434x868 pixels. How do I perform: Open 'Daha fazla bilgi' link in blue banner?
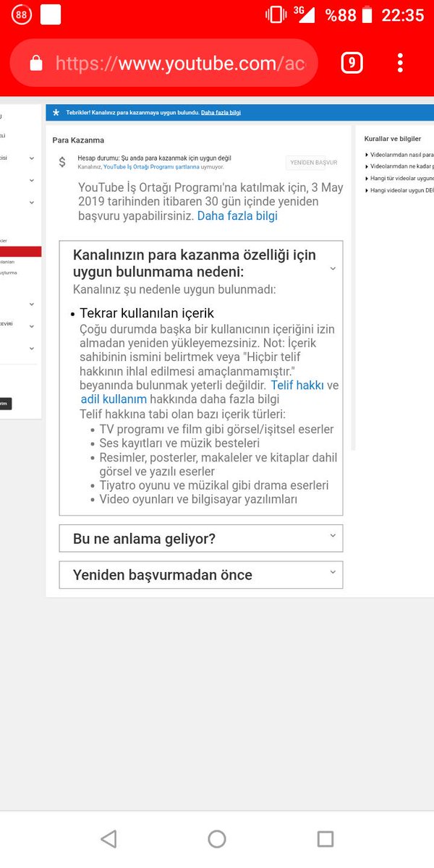point(221,113)
